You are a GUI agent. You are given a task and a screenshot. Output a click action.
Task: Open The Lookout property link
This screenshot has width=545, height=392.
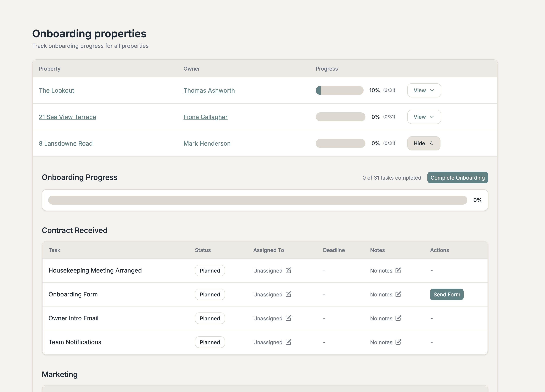coord(57,90)
